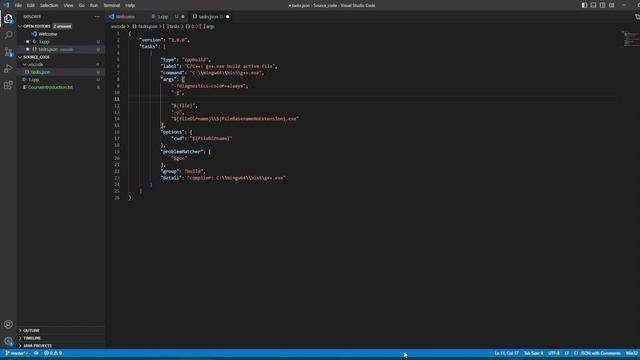Image resolution: width=640 pixels, height=360 pixels.
Task: Click on empty line 11 in editor
Action: 371,99
